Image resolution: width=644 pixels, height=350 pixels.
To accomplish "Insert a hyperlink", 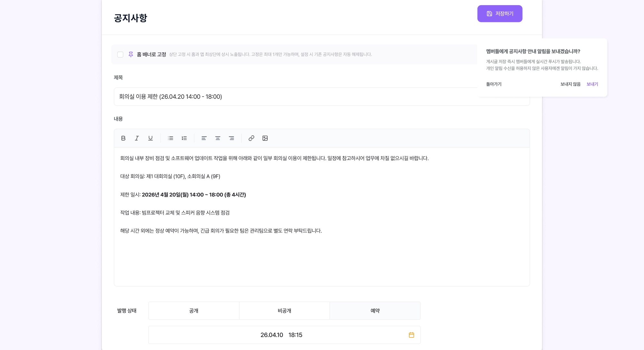I will (251, 138).
